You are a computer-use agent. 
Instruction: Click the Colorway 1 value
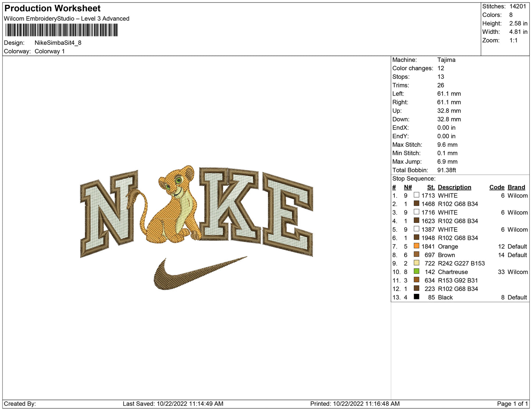[49, 51]
